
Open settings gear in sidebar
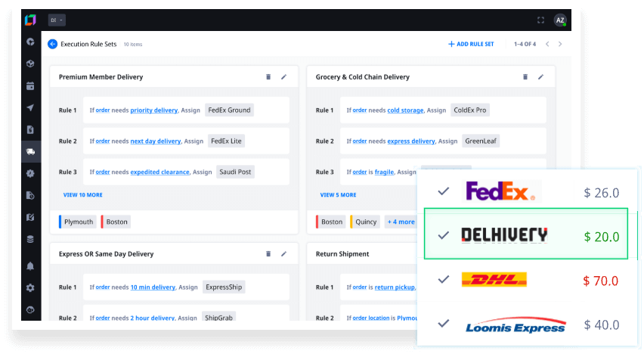pos(30,287)
